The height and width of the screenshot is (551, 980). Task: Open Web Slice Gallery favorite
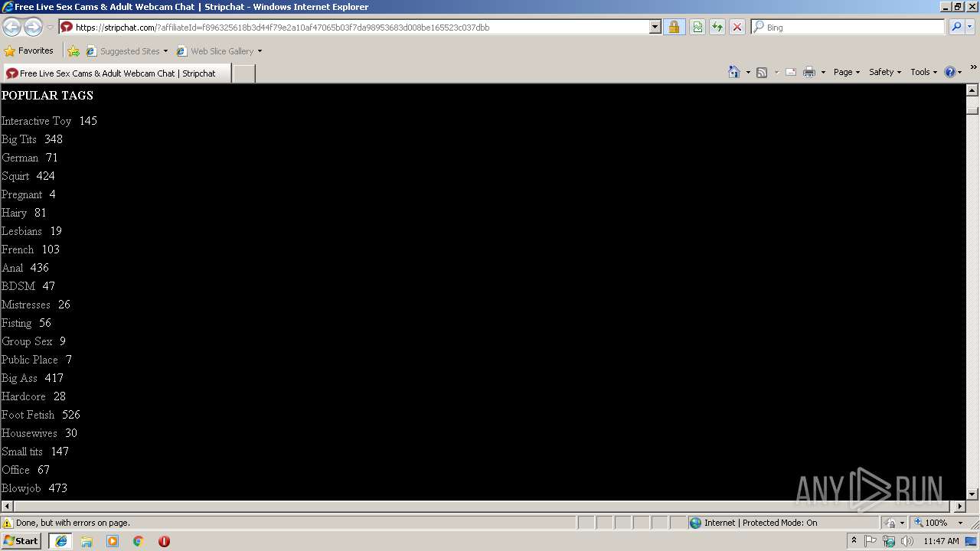tap(215, 51)
